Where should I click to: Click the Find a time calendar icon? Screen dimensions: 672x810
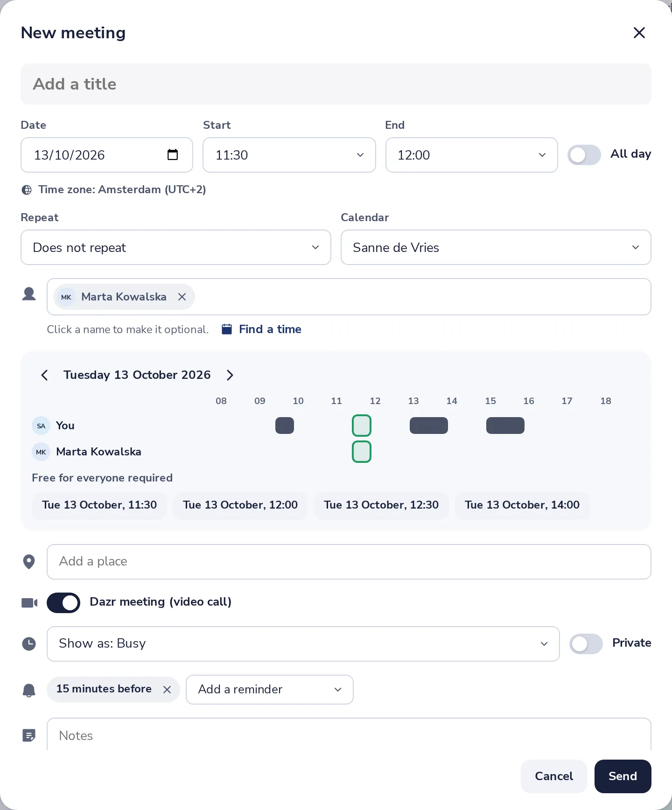tap(227, 329)
